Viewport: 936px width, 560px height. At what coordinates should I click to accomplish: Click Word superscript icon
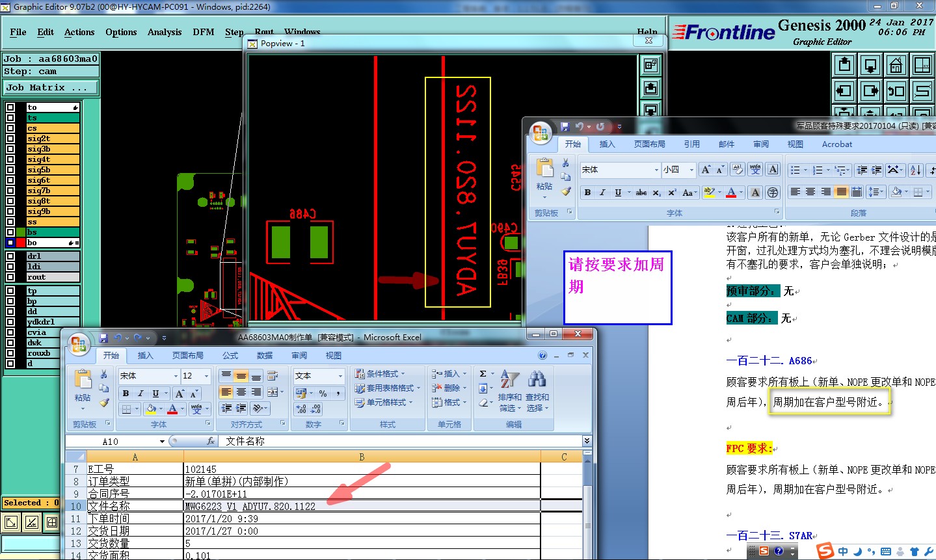(x=672, y=193)
